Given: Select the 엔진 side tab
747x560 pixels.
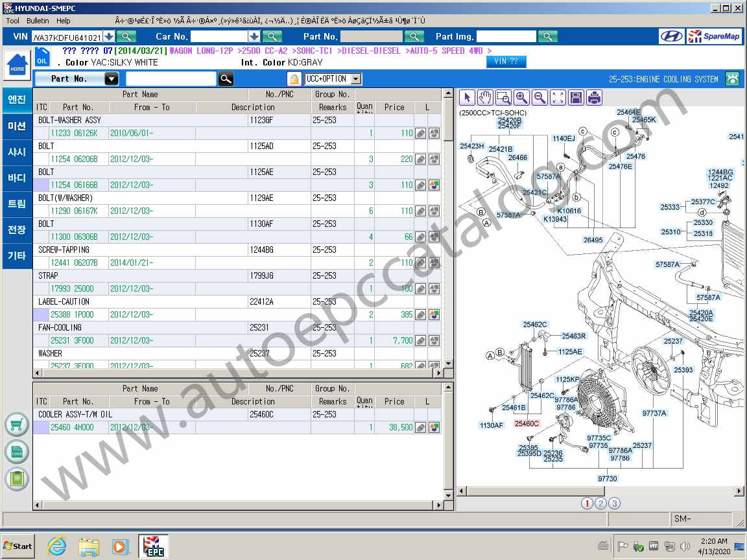Looking at the screenshot, I should pyautogui.click(x=17, y=100).
